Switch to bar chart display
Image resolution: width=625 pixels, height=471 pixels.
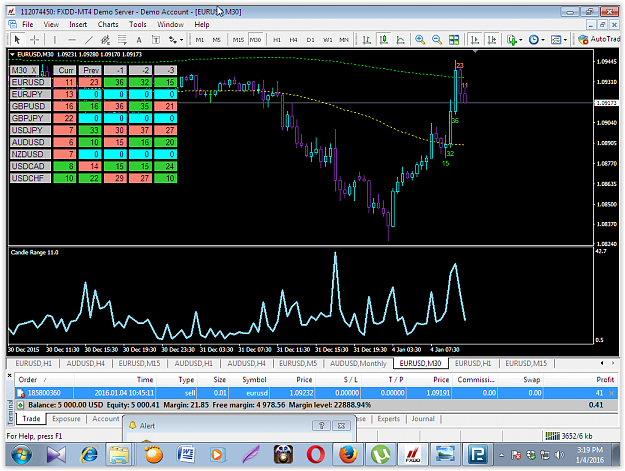pos(367,39)
